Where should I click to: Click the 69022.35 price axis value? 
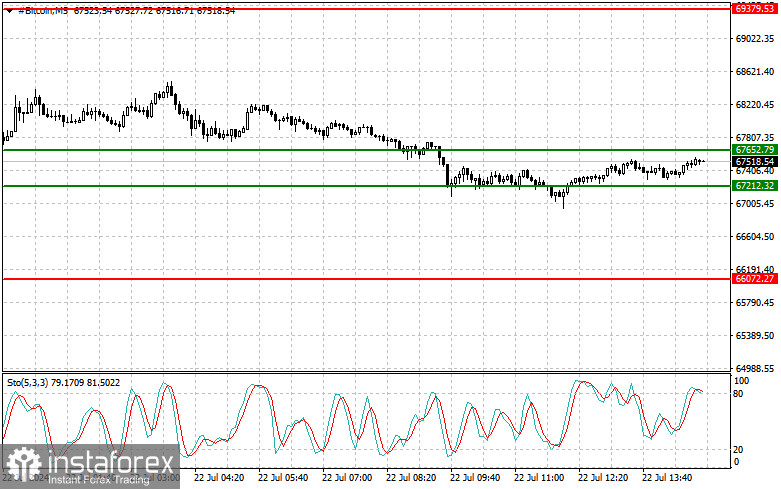pyautogui.click(x=755, y=38)
